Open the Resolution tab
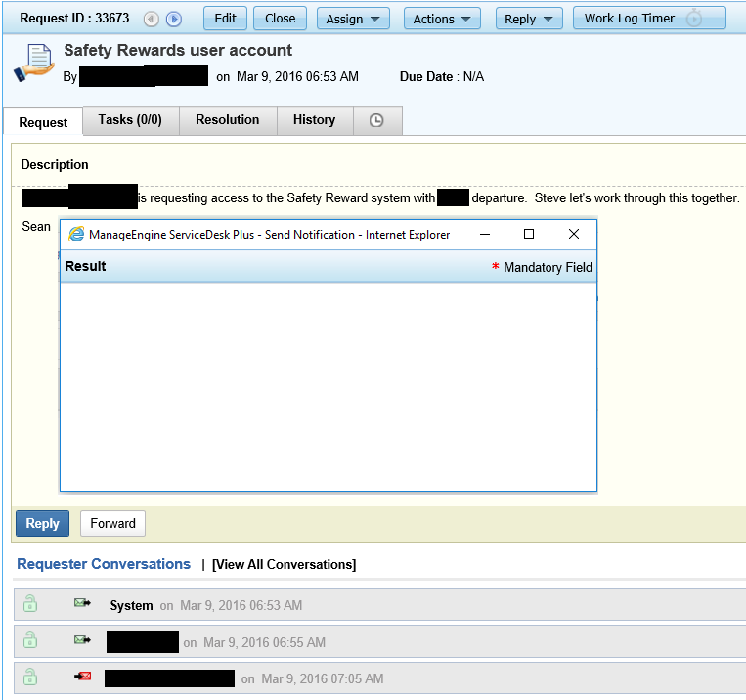Screen dimensions: 746x700 coord(228,120)
